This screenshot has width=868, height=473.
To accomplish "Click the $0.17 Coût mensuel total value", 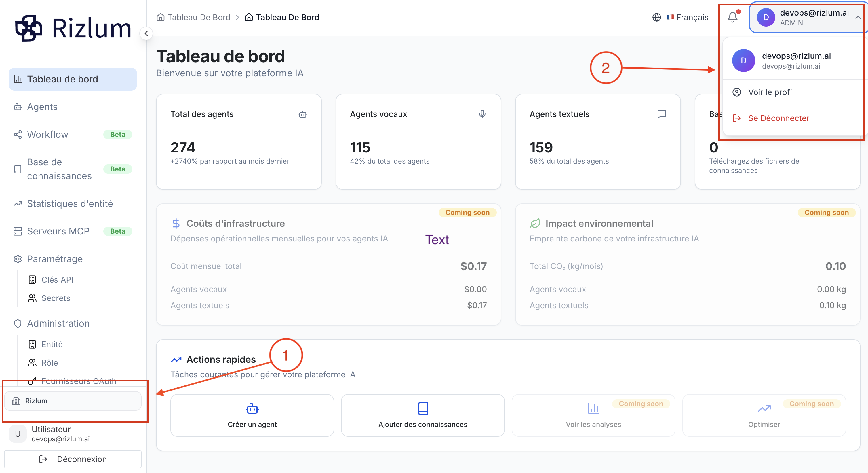I will coord(473,266).
